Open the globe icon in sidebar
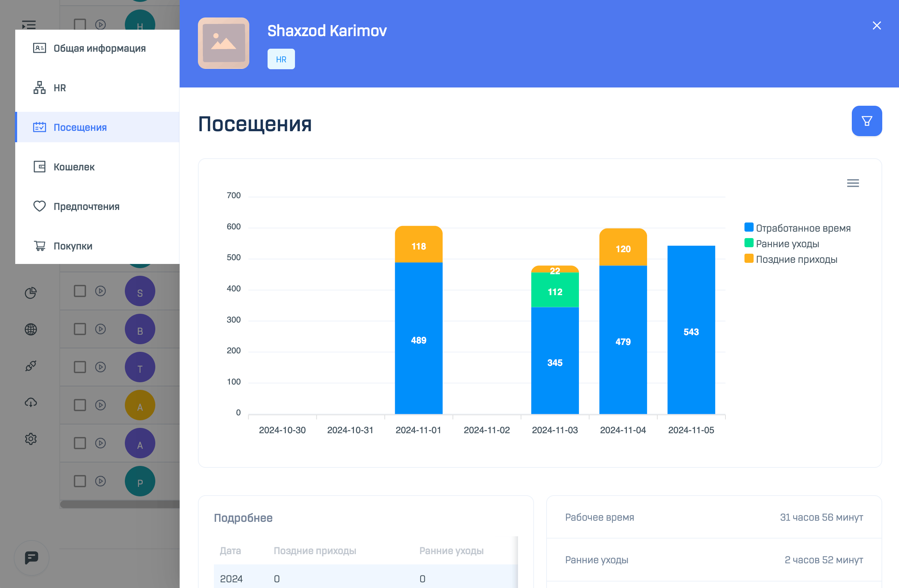The width and height of the screenshot is (899, 588). coord(31,329)
